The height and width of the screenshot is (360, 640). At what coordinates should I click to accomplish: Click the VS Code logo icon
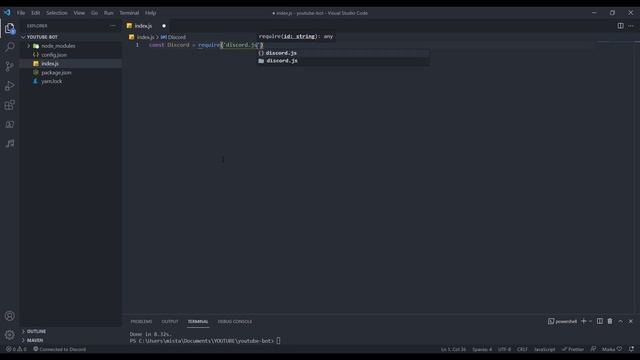click(7, 13)
